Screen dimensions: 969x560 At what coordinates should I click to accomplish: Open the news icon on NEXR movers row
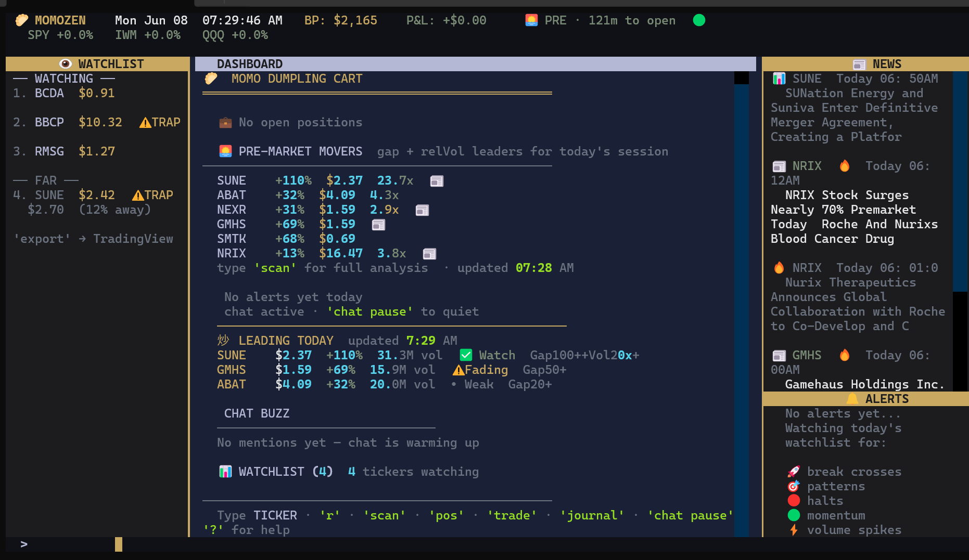coord(422,210)
